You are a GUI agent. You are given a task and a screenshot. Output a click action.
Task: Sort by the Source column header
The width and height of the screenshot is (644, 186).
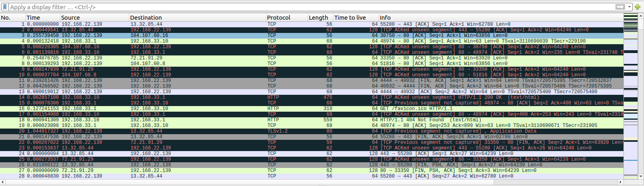[x=95, y=18]
